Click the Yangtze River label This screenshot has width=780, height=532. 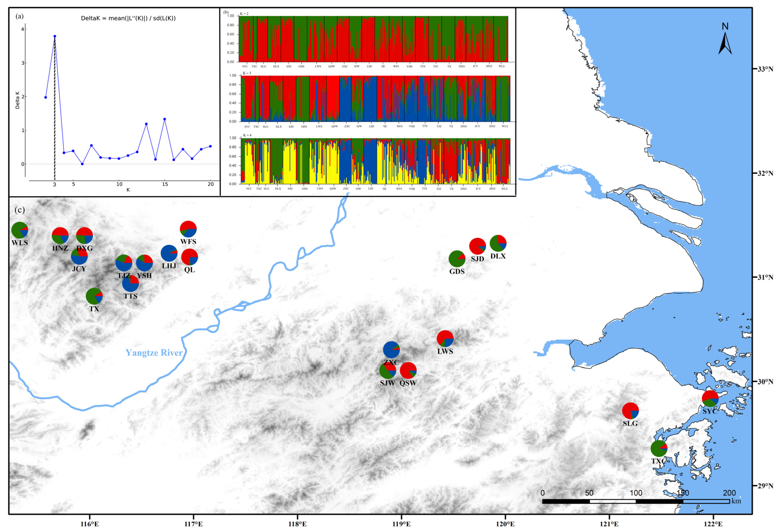pyautogui.click(x=154, y=353)
